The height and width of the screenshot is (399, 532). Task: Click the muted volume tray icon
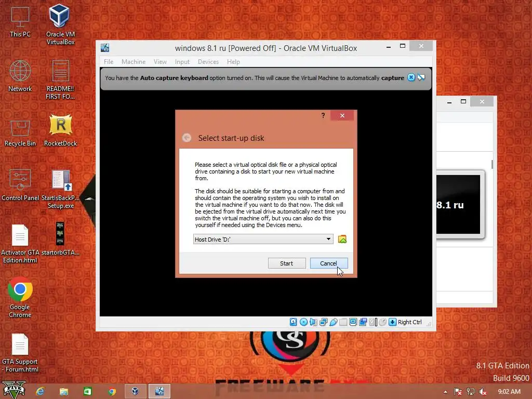[x=483, y=392]
